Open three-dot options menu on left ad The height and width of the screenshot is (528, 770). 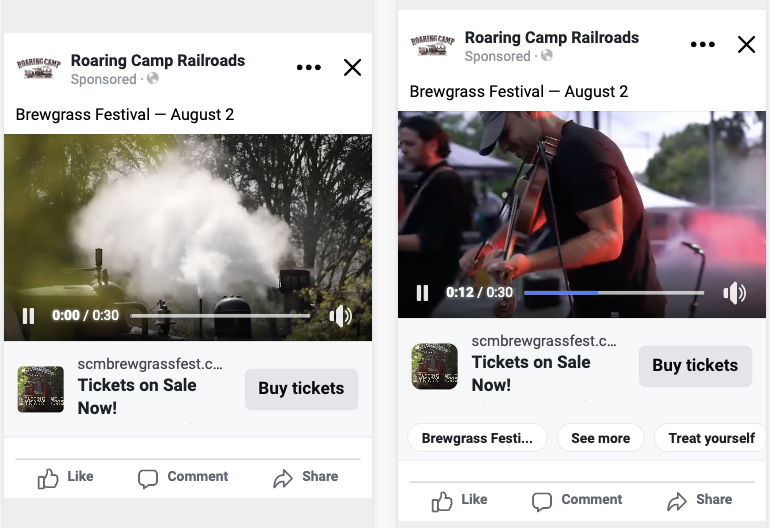(309, 67)
